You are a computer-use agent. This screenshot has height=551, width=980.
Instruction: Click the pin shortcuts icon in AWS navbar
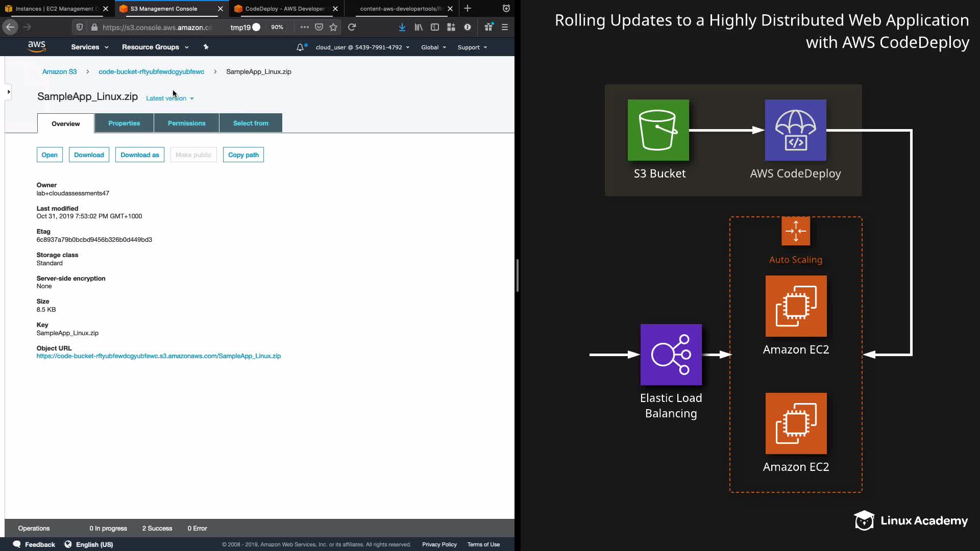point(206,47)
